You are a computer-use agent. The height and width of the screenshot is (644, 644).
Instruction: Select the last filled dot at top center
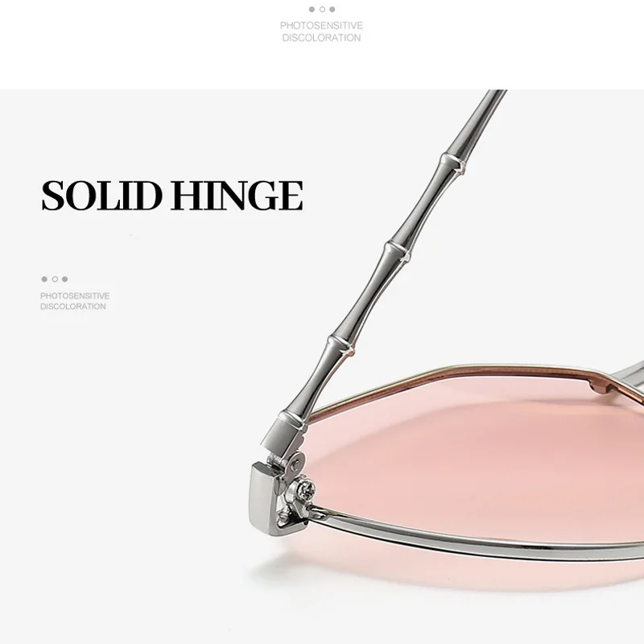click(x=332, y=10)
